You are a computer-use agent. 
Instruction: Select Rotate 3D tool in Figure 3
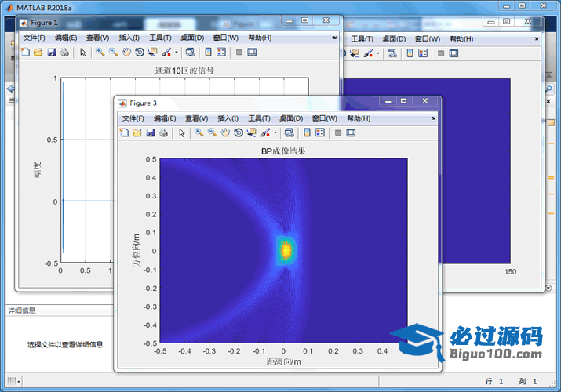[x=239, y=133]
